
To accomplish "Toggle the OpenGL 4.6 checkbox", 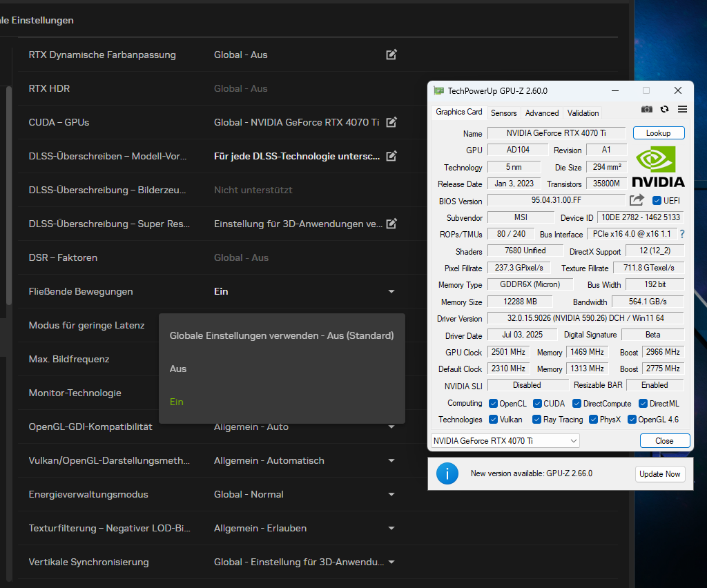I will tap(632, 420).
